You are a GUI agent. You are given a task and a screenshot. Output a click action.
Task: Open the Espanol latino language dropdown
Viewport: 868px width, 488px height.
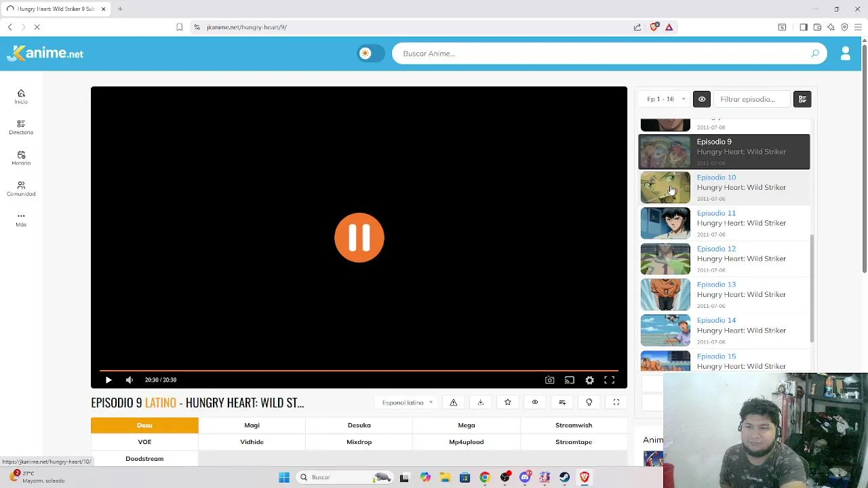pos(407,403)
